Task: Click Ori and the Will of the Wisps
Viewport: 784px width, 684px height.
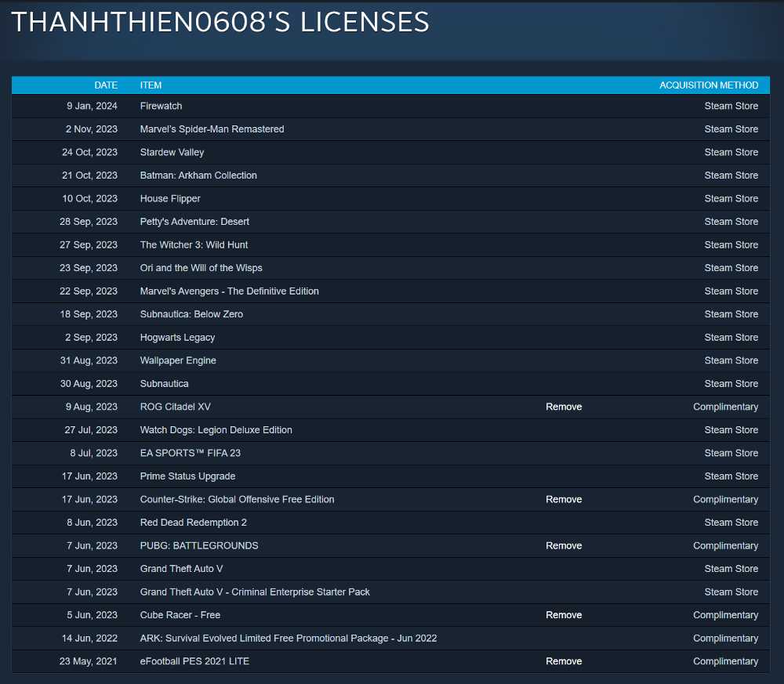Action: coord(201,268)
